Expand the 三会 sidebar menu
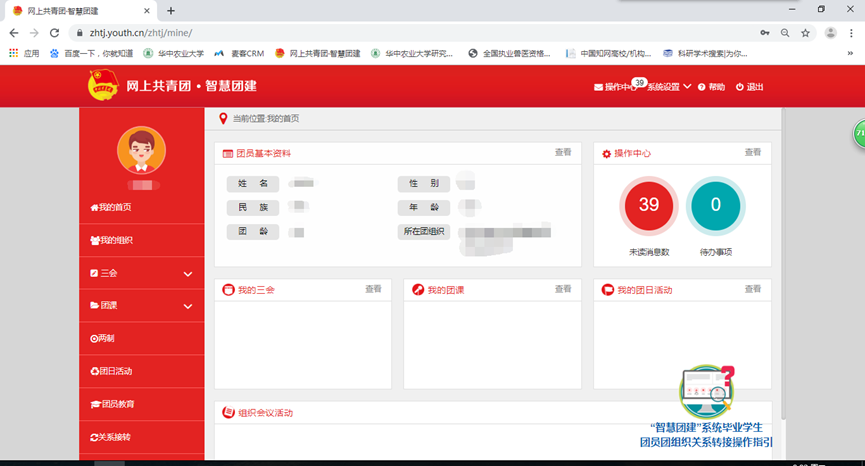The height and width of the screenshot is (466, 865). pos(141,273)
